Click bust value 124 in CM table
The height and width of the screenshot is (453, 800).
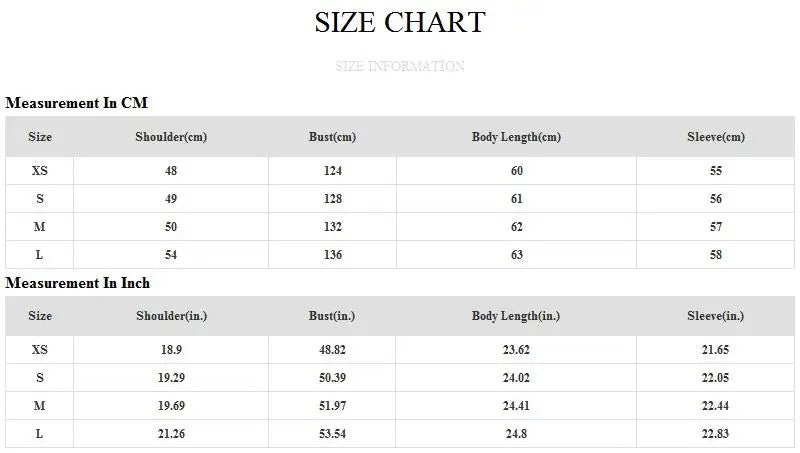click(332, 171)
